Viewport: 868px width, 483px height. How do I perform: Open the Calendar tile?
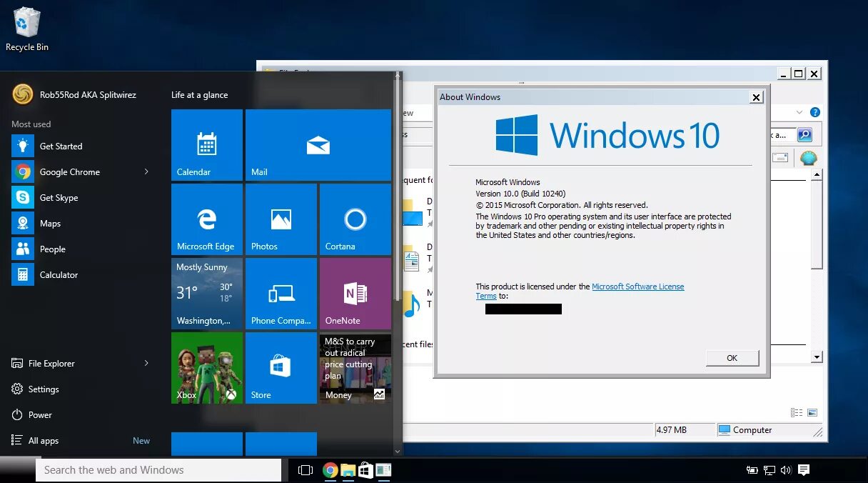[207, 145]
